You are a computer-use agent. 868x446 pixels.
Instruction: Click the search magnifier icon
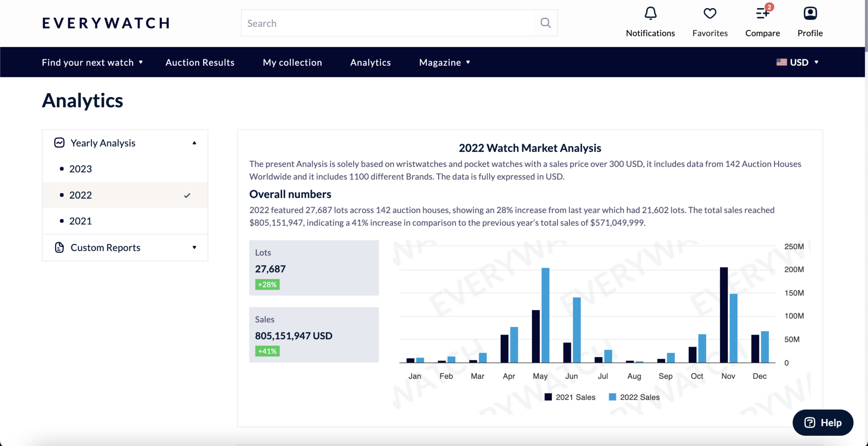click(545, 23)
